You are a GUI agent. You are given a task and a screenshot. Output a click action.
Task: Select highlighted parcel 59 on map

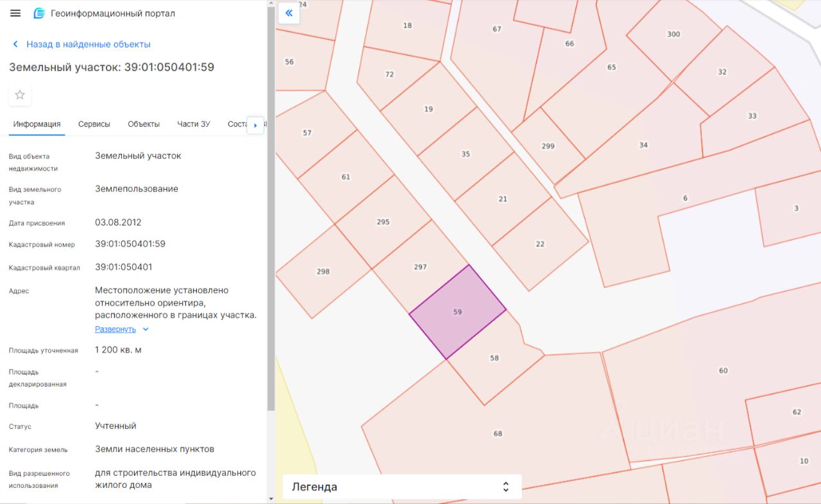[x=457, y=312]
